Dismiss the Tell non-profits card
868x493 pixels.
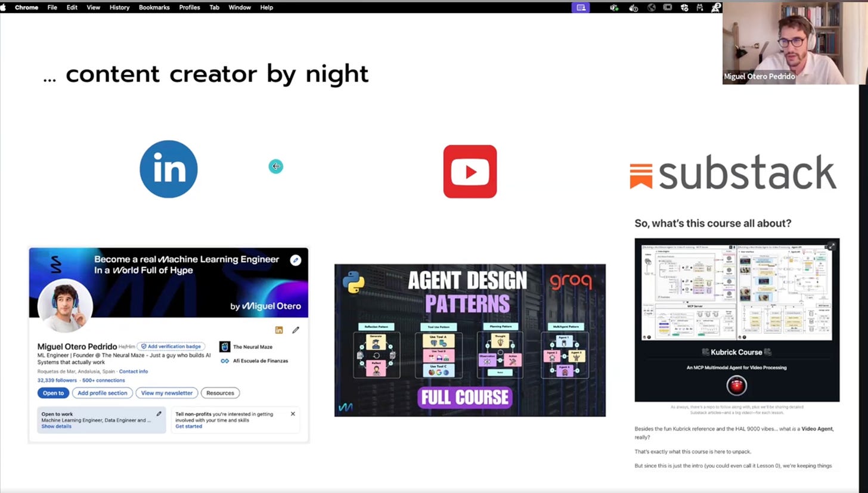pyautogui.click(x=293, y=414)
